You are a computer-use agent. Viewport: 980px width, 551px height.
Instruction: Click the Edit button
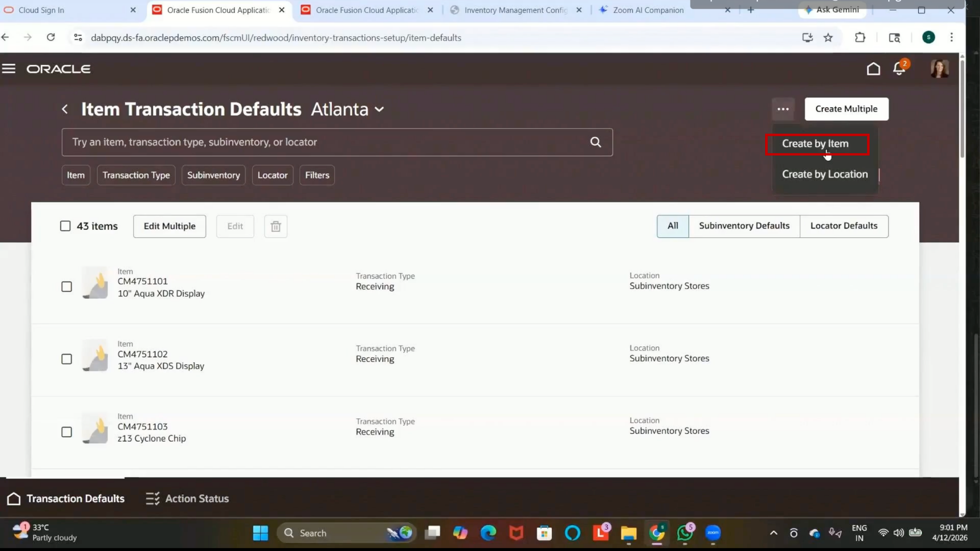coord(235,226)
